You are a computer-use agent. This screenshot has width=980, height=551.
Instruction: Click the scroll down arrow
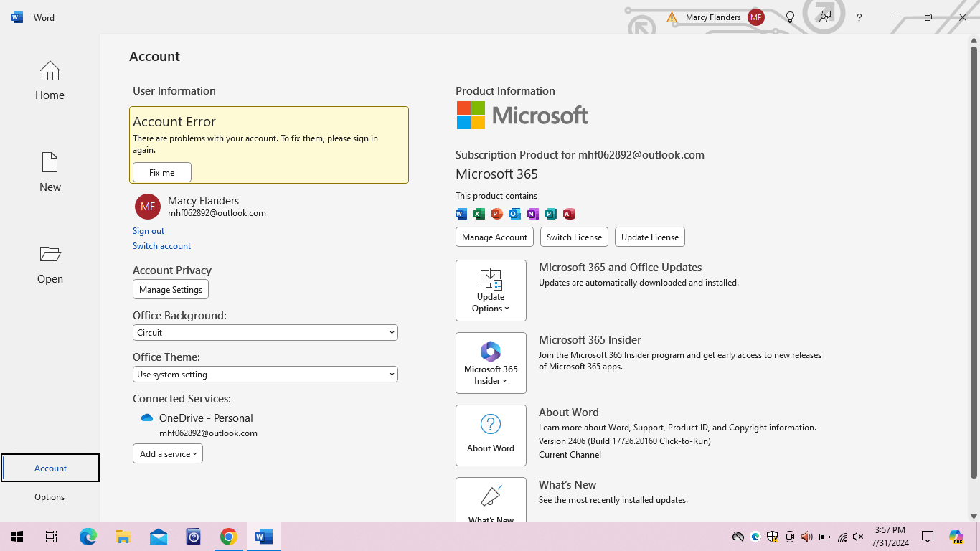click(974, 516)
